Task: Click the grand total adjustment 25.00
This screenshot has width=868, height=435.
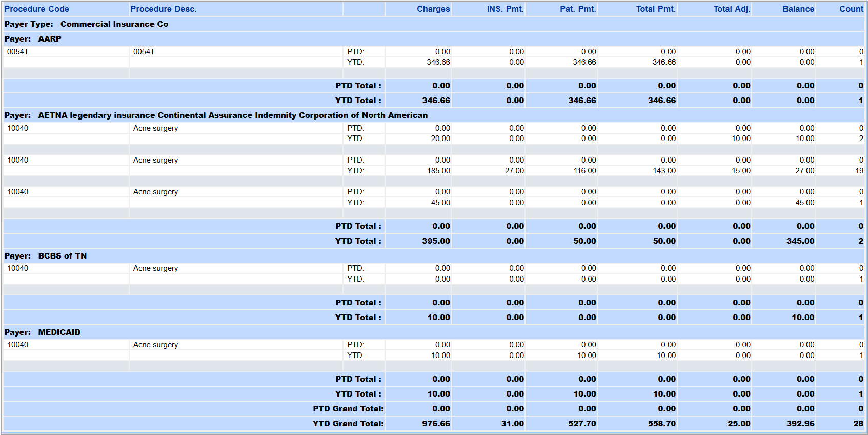Action: (x=739, y=424)
